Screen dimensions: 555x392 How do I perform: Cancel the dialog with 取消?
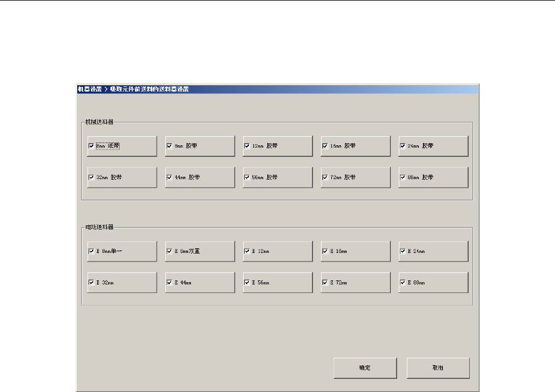[x=438, y=368]
